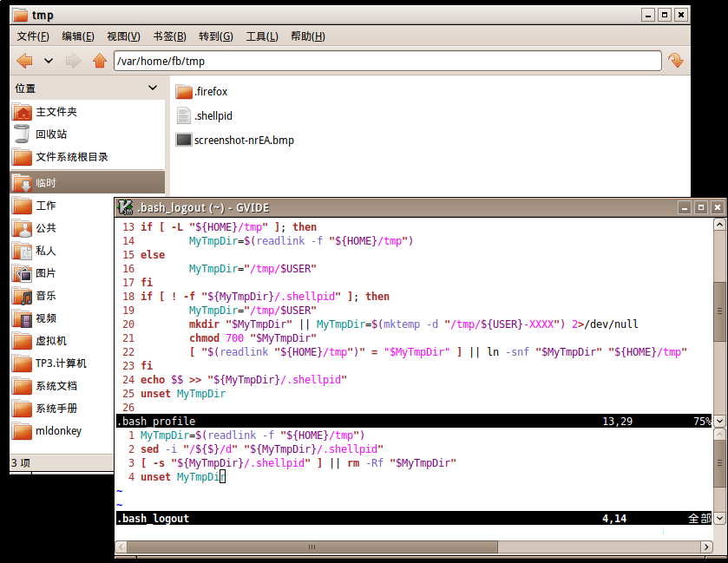Image resolution: width=728 pixels, height=563 pixels.
Task: Minimize the tmp file manager window
Action: [648, 15]
